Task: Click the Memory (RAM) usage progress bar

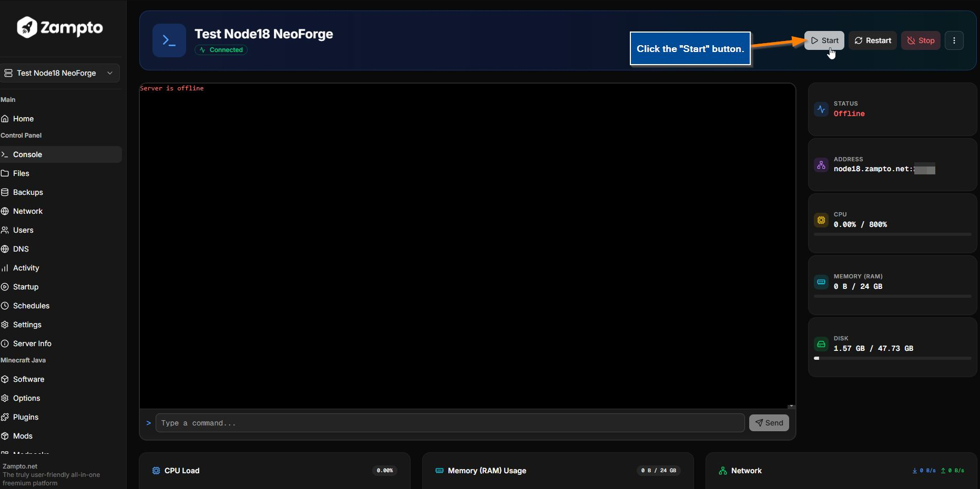Action: [x=893, y=296]
